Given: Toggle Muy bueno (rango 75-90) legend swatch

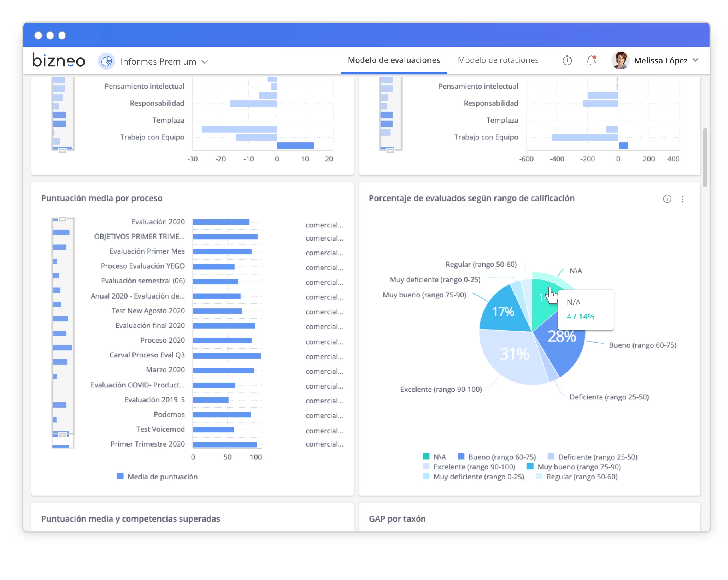Looking at the screenshot, I should point(530,467).
